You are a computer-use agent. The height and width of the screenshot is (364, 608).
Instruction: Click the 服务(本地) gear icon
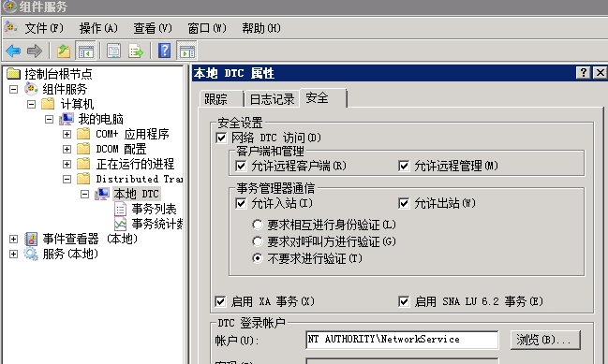coord(31,254)
